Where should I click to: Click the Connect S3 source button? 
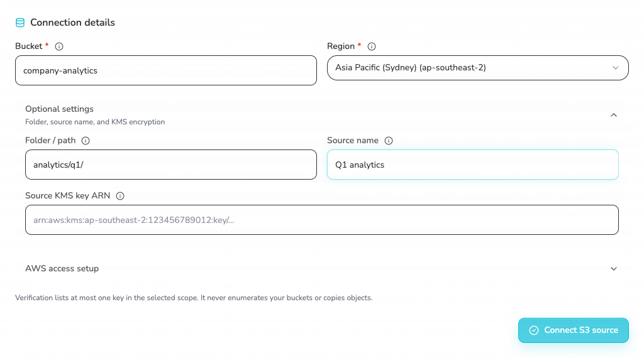574,330
